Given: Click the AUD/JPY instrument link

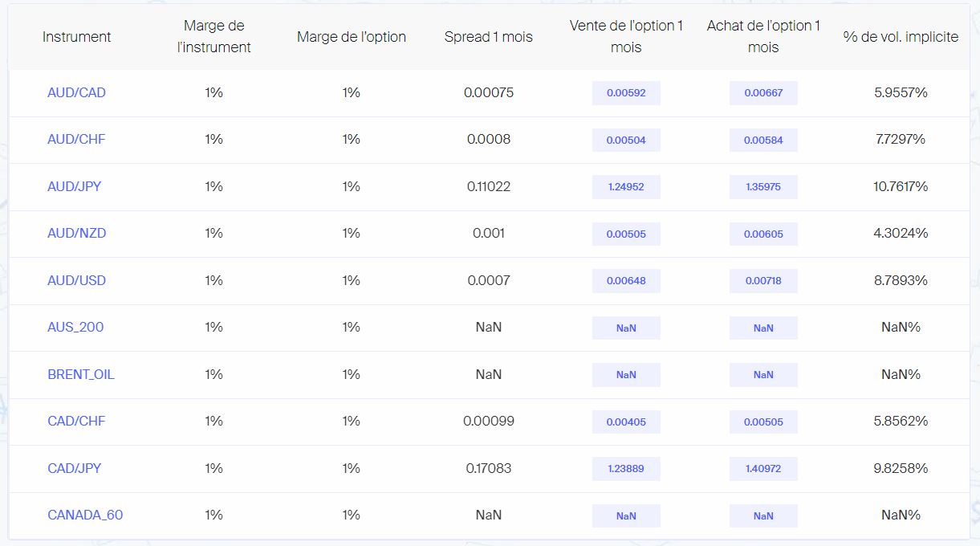Looking at the screenshot, I should click(75, 186).
